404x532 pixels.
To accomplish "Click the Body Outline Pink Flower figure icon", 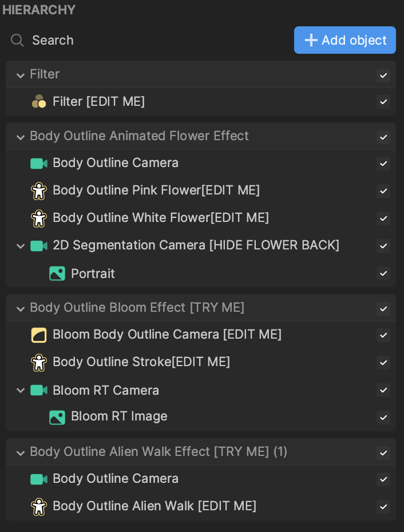I will 39,190.
